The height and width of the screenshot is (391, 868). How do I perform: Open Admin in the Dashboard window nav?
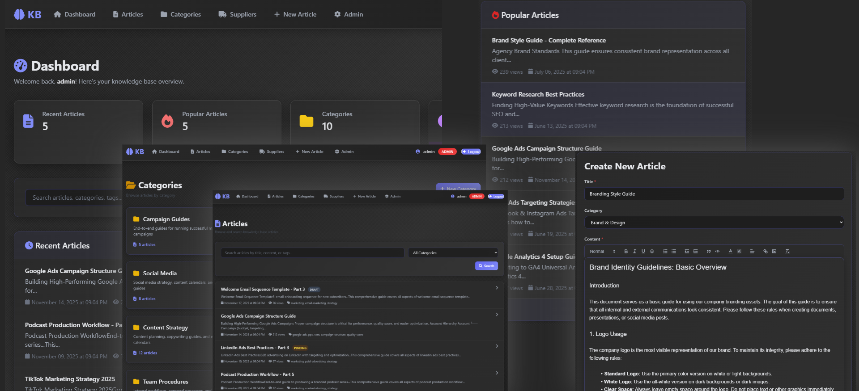349,14
